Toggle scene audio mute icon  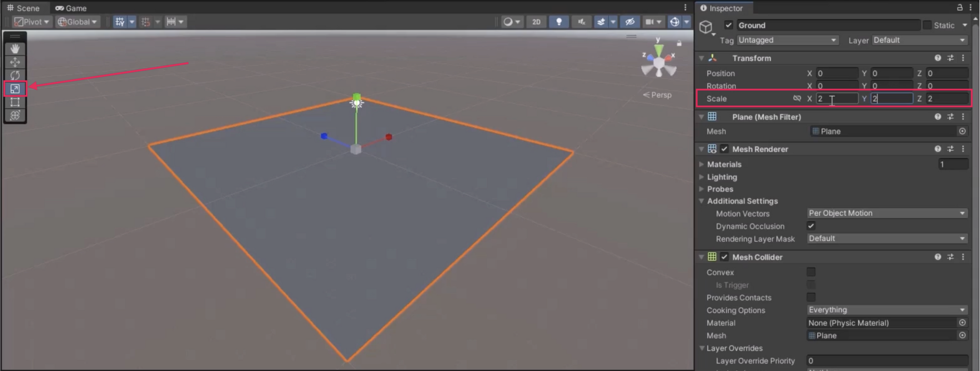(x=581, y=22)
